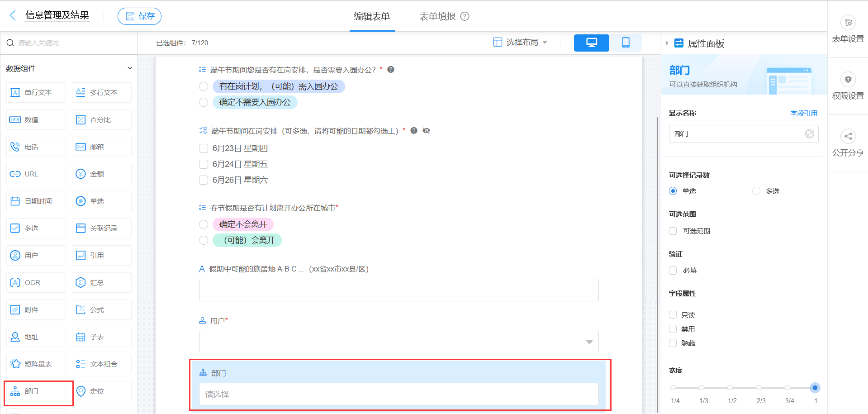Image resolution: width=868 pixels, height=414 pixels.
Task: Open 权限设置 in the right sidebar
Action: (848, 87)
